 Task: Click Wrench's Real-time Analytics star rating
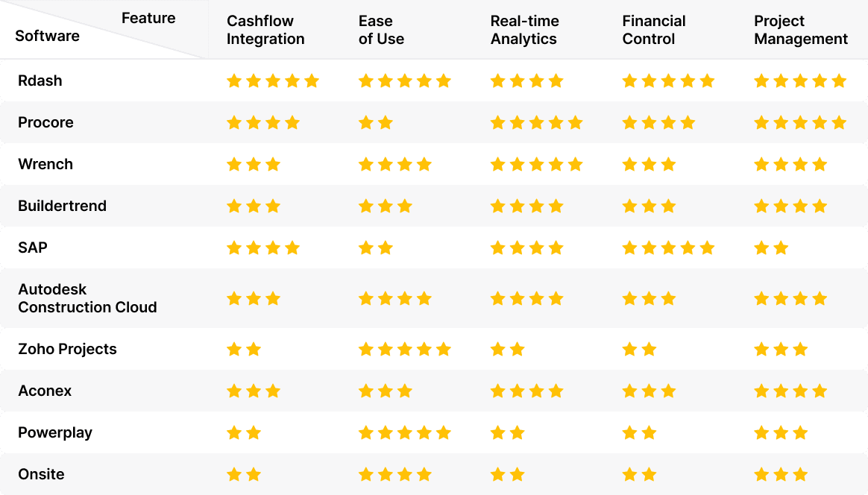(x=536, y=164)
